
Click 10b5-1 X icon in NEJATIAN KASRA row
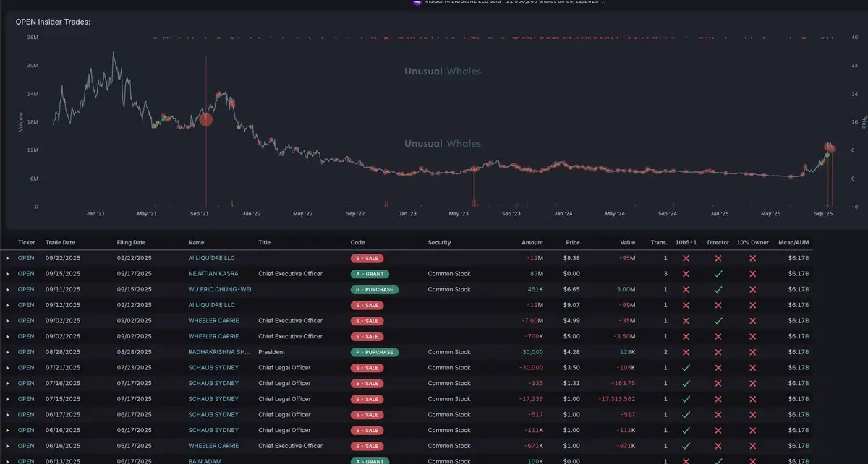[686, 274]
